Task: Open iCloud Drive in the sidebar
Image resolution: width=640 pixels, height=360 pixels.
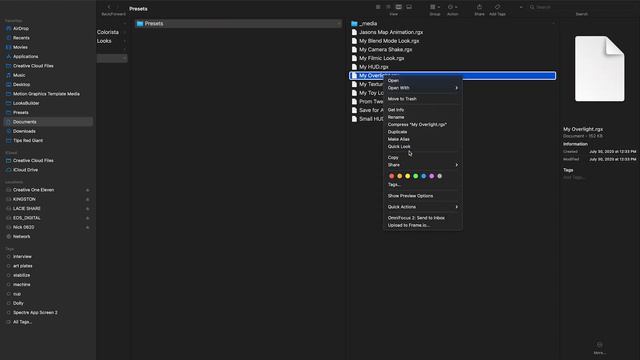Action: tap(25, 170)
